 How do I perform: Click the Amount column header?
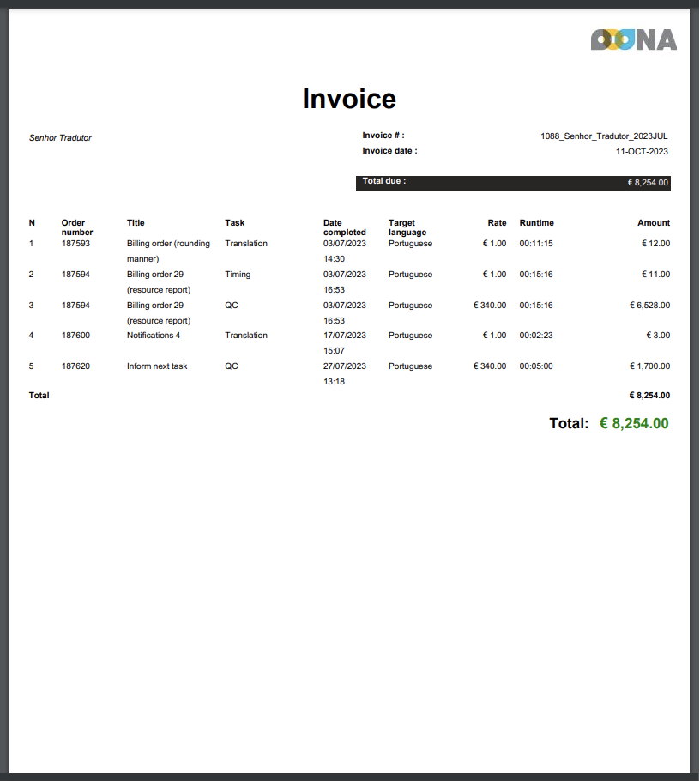click(x=654, y=223)
